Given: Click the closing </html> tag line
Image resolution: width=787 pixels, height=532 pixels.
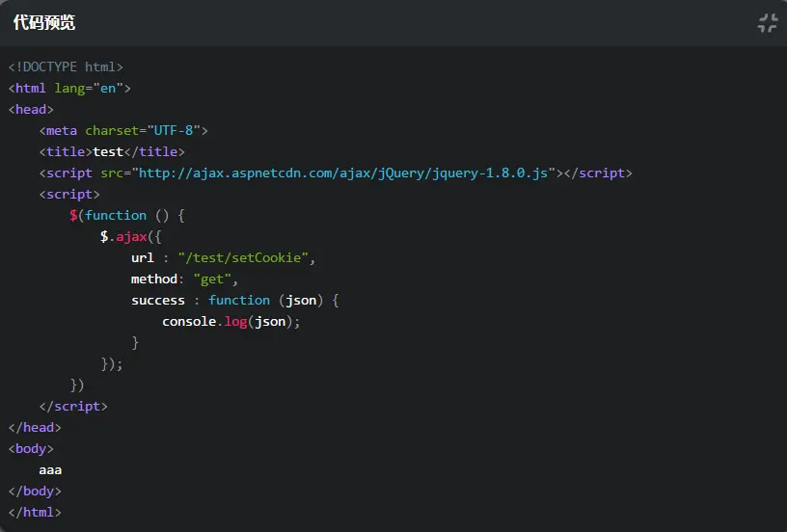Looking at the screenshot, I should 35,513.
